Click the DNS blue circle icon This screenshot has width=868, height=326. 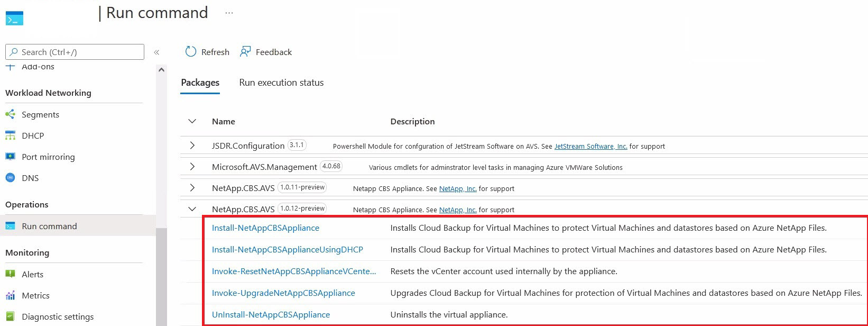coord(10,178)
